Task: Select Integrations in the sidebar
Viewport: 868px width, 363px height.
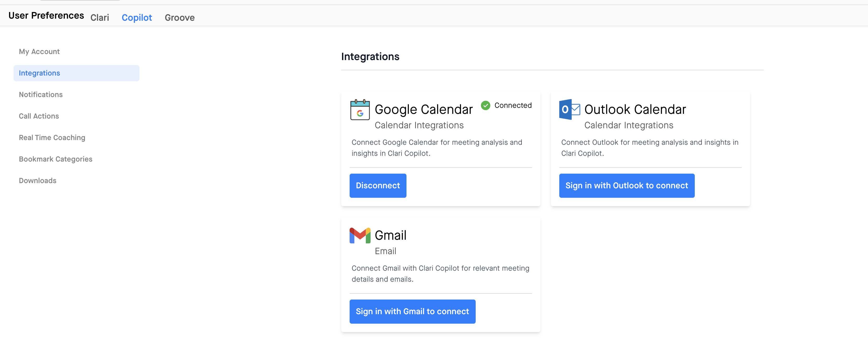Action: pos(77,73)
